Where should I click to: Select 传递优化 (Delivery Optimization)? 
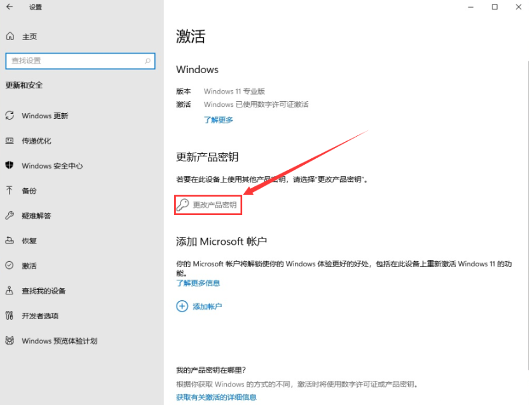coord(36,141)
